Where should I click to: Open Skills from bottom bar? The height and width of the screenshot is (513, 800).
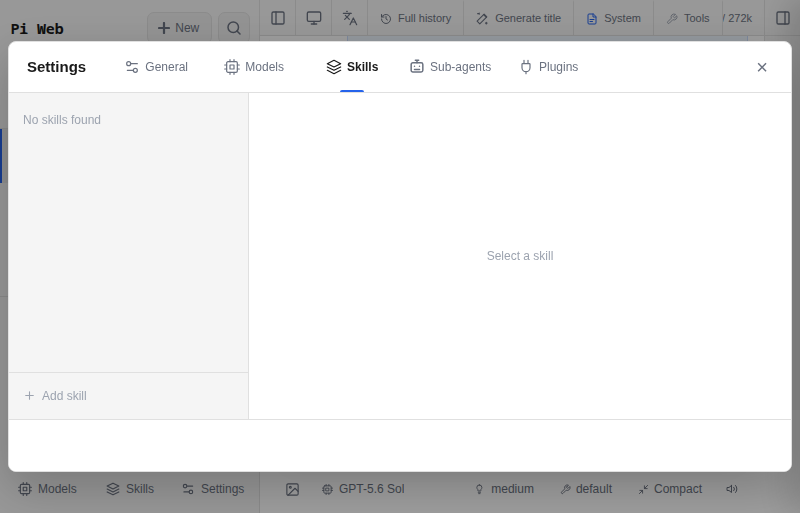pos(130,489)
